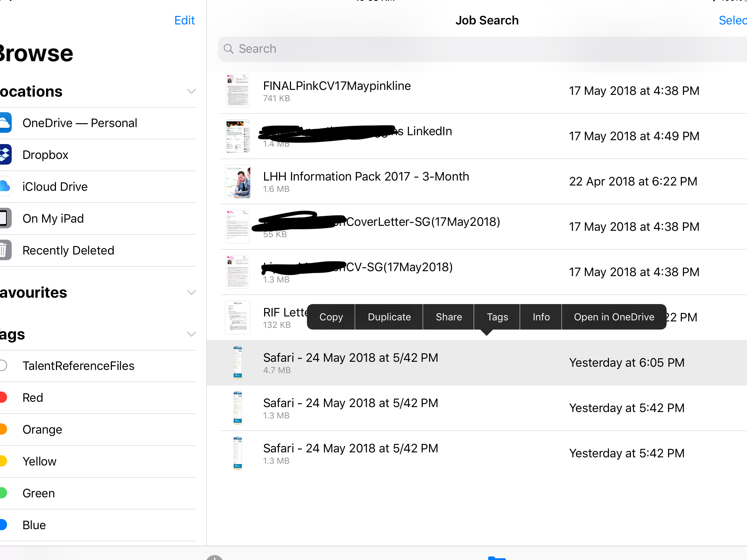Collapse the Tags section chevron
Viewport: 747px width, 560px height.
pos(191,334)
